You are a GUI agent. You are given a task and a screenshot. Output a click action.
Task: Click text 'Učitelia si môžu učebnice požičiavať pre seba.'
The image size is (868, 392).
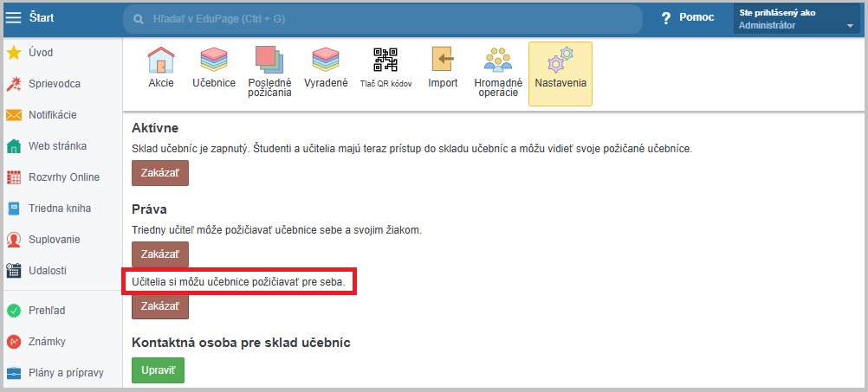pyautogui.click(x=238, y=282)
